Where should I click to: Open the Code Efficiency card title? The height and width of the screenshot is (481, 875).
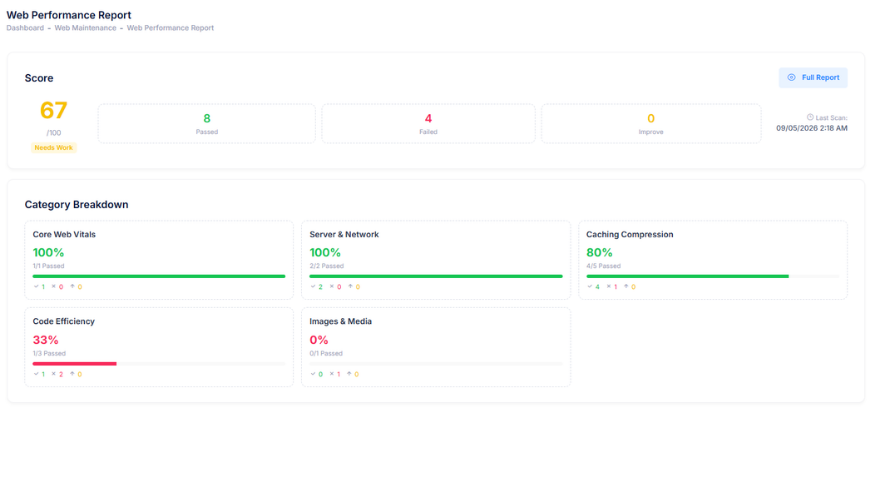pos(64,321)
